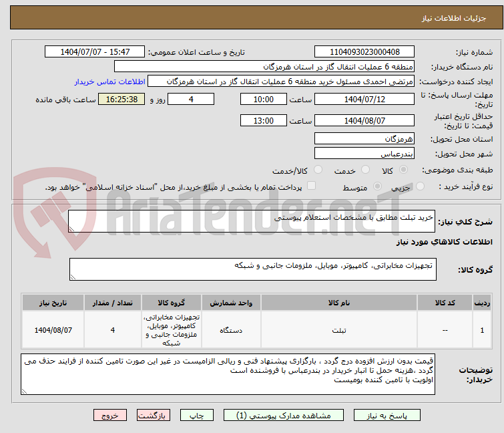Viewport: 504px width, 433px height.
Task: Select the متوسط purchase type radio
Action: pyautogui.click(x=377, y=186)
